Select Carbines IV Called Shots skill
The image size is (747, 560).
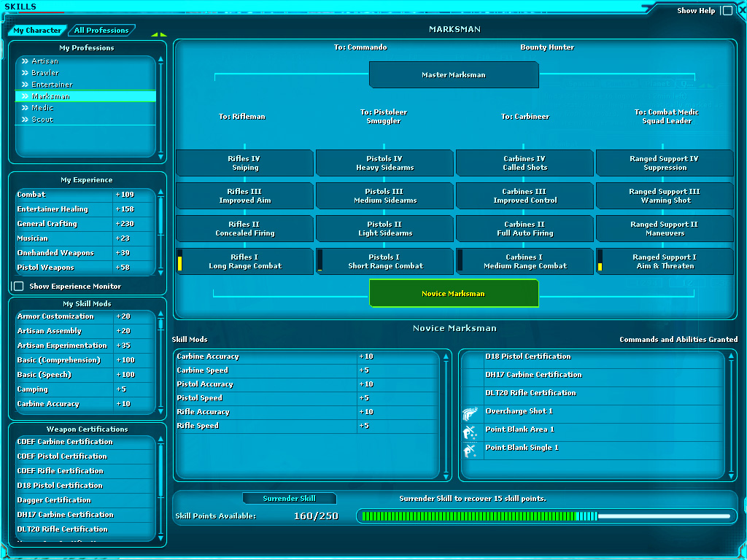[525, 163]
